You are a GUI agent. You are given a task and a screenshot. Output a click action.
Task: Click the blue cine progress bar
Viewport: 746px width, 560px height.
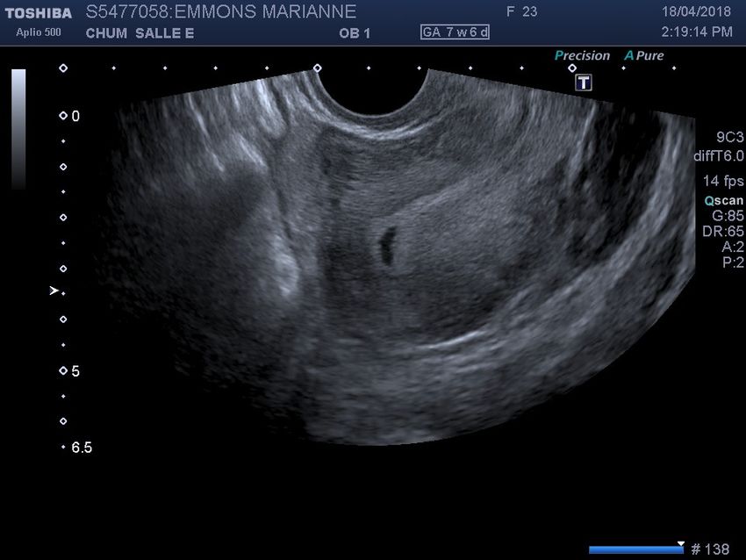635,549
